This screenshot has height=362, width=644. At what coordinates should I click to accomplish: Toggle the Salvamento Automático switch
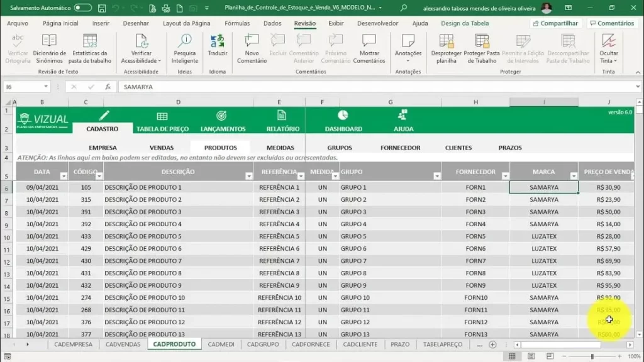(x=82, y=8)
